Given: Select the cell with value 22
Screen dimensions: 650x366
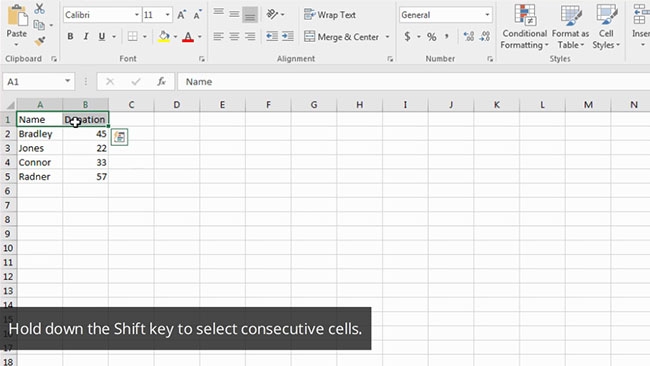Looking at the screenshot, I should [x=86, y=148].
